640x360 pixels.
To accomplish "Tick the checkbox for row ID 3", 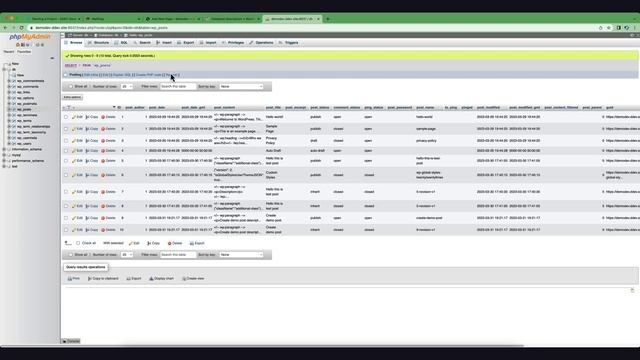I will pyautogui.click(x=66, y=141).
